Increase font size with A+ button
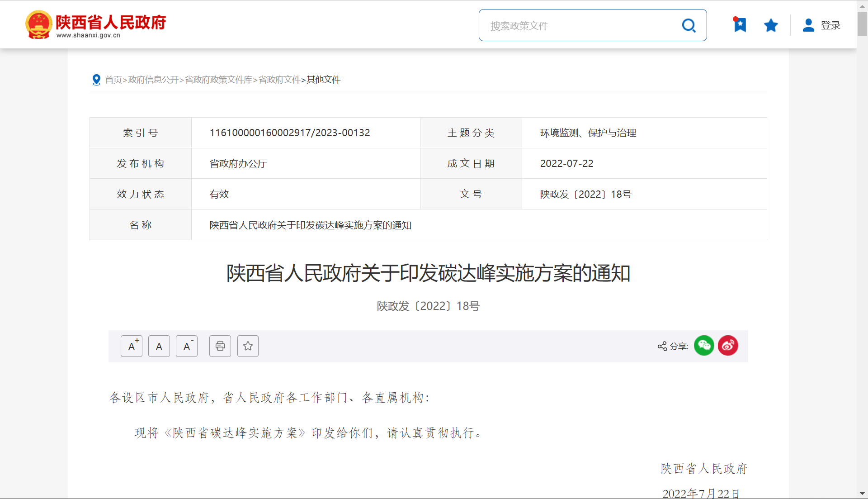 [x=132, y=346]
